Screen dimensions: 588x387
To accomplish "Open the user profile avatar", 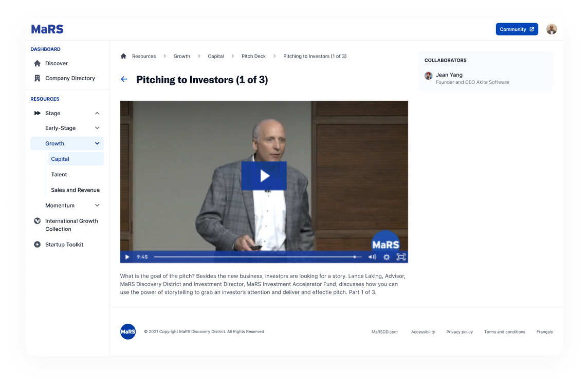I will (x=551, y=29).
